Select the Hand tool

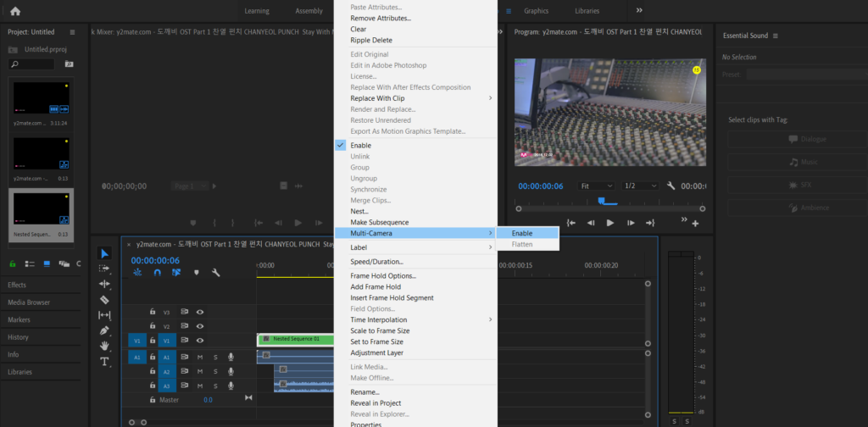(x=104, y=347)
